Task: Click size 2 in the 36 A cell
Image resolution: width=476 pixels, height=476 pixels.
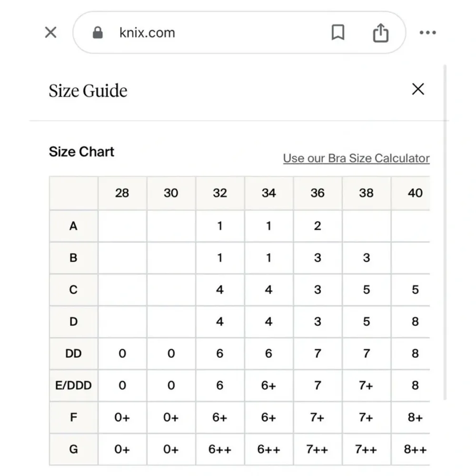Action: 317,226
